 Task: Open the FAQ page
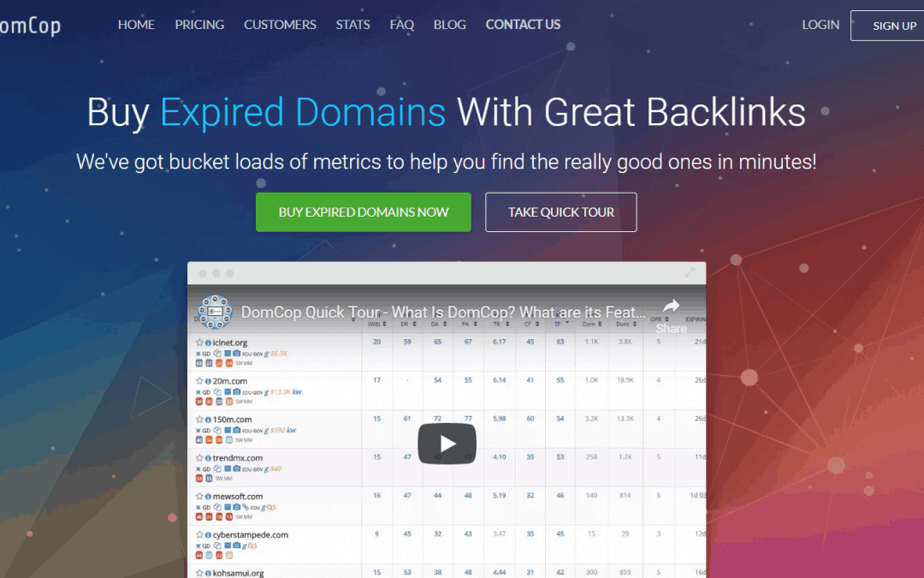[x=402, y=25]
